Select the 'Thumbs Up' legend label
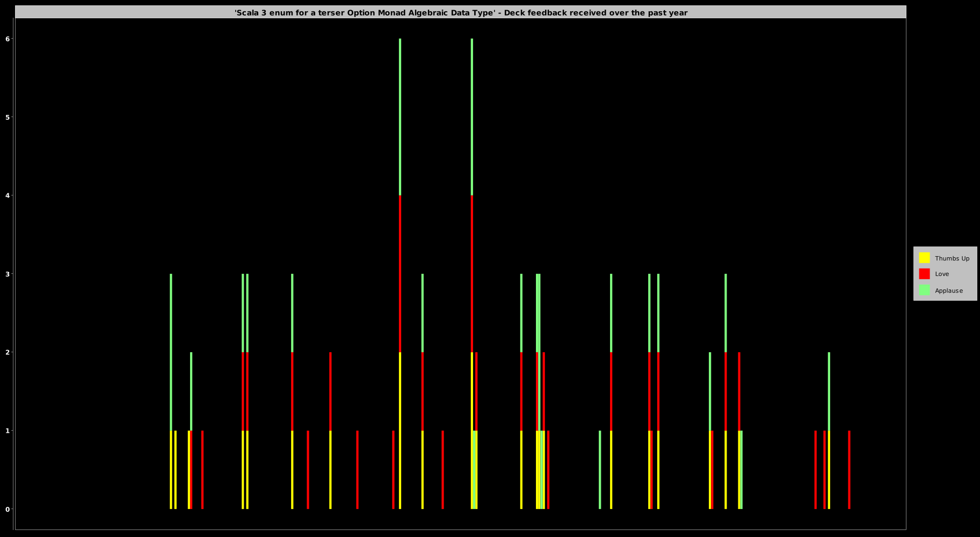 [x=952, y=258]
